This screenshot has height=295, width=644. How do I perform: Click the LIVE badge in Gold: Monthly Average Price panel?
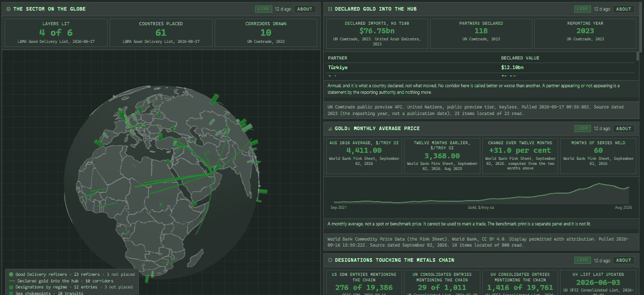[582, 129]
